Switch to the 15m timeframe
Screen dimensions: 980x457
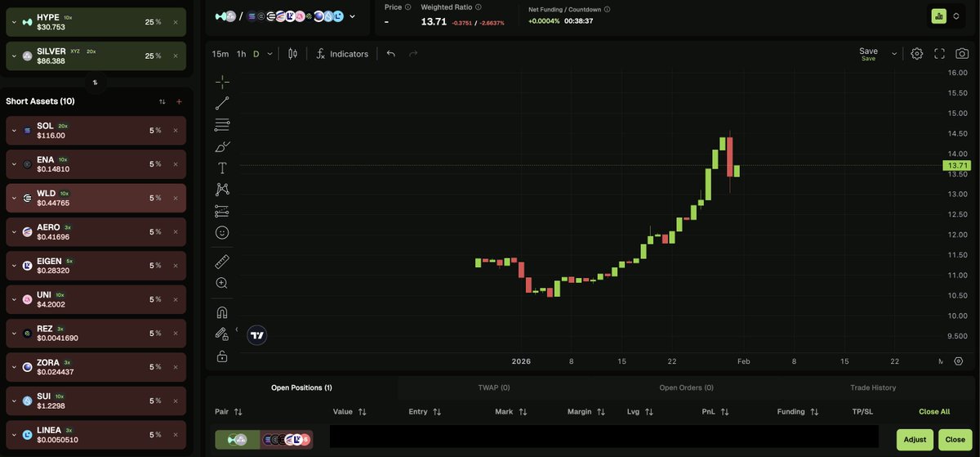click(220, 54)
